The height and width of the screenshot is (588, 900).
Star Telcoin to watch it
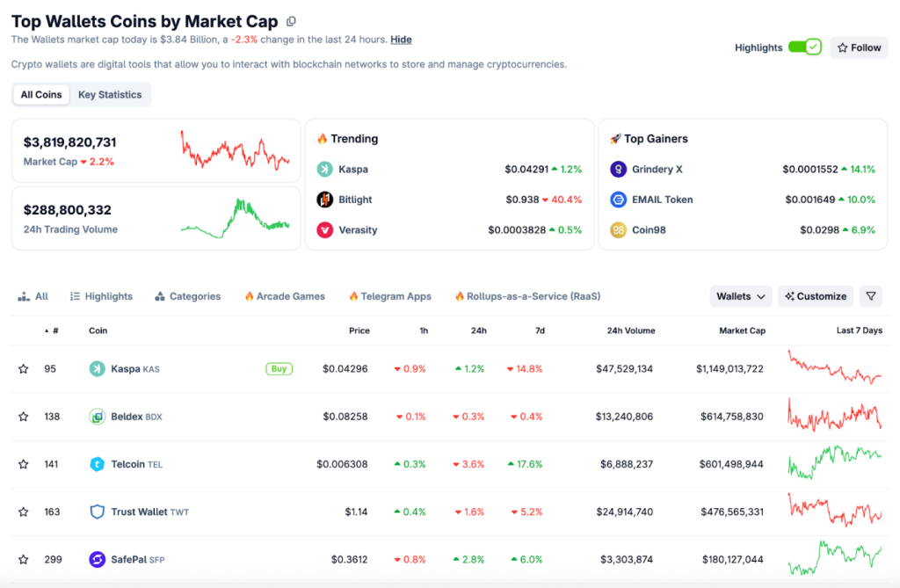[x=24, y=463]
